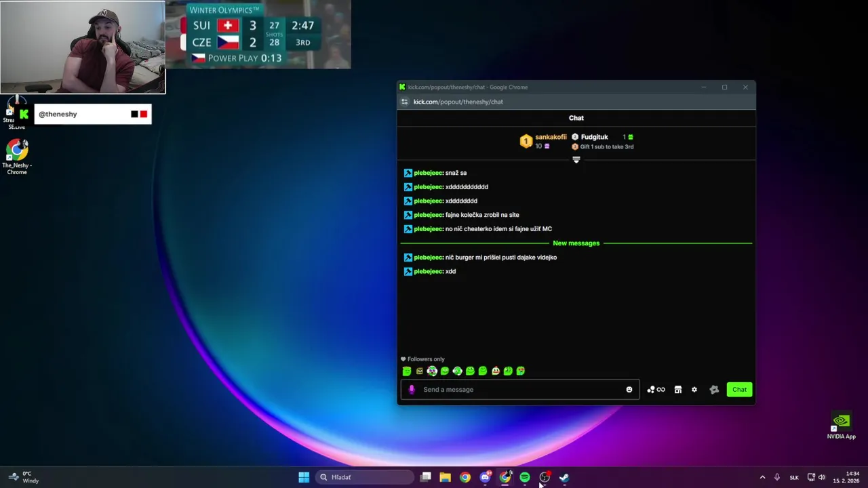
Task: Click the Followers only heart label
Action: click(x=422, y=359)
